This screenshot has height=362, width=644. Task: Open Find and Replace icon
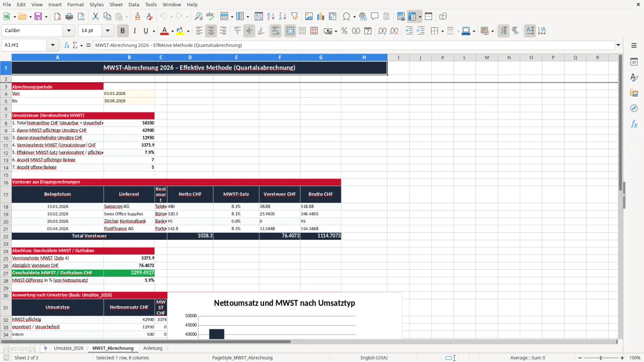point(198,17)
